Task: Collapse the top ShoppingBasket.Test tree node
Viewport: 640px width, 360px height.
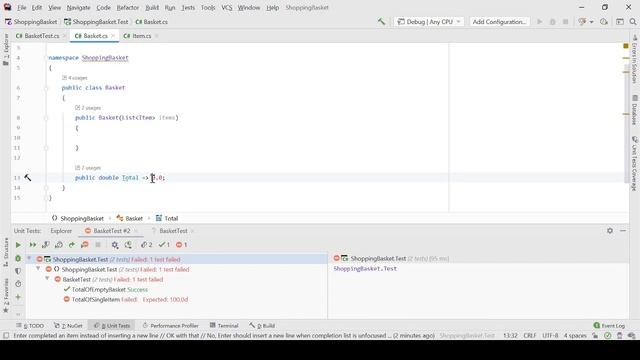Action: click(x=29, y=259)
